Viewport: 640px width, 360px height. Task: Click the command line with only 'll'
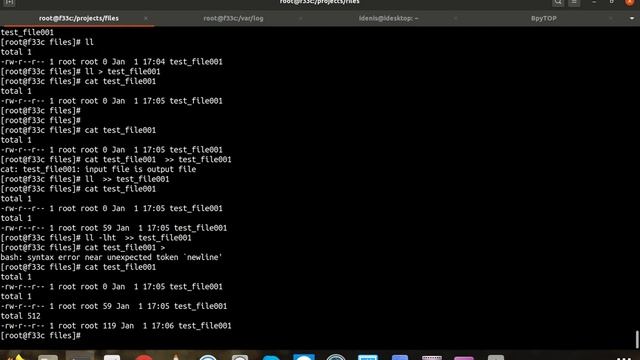(47, 42)
